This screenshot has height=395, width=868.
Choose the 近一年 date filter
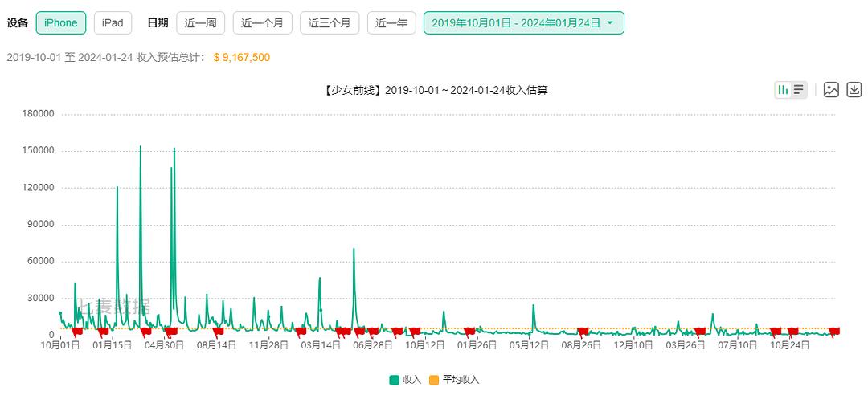click(x=391, y=22)
